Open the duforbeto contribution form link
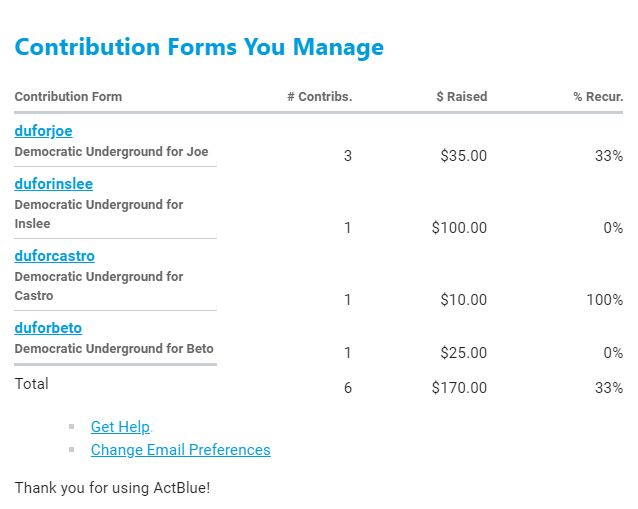The image size is (638, 509). point(48,328)
